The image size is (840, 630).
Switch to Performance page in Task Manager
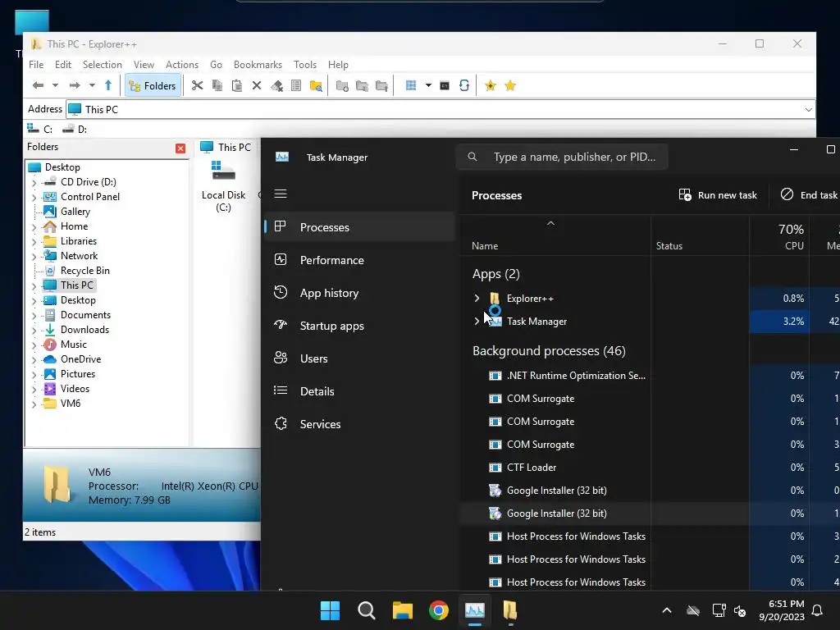(x=359, y=260)
